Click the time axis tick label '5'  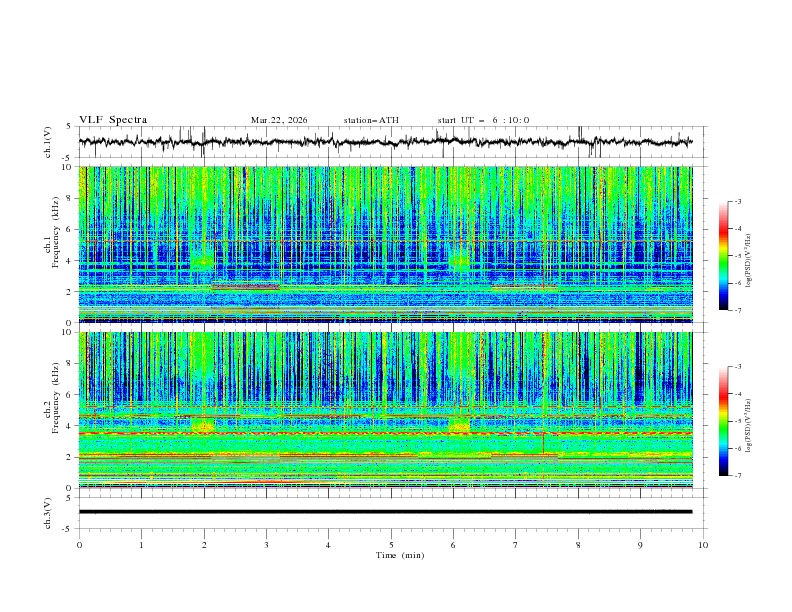pyautogui.click(x=391, y=545)
